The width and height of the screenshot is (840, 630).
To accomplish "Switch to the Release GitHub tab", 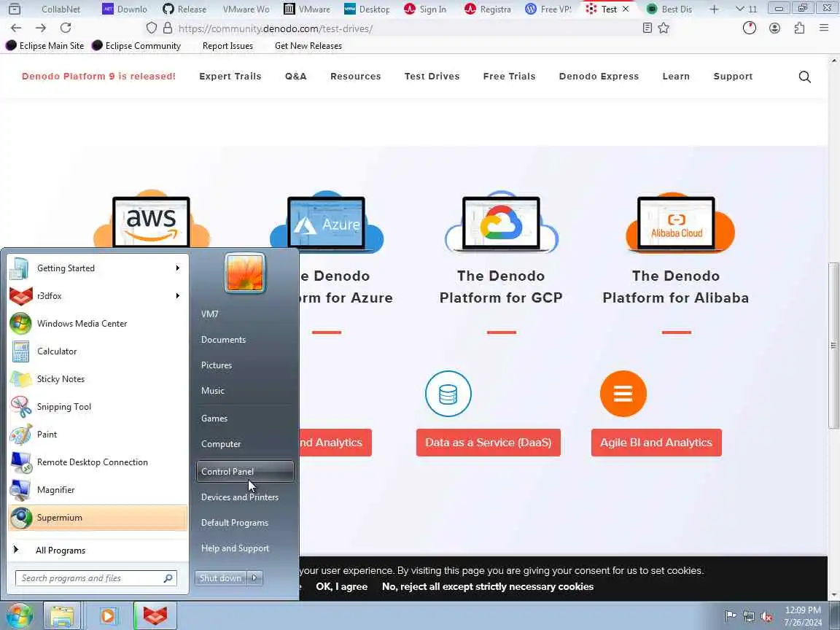I will pos(184,9).
